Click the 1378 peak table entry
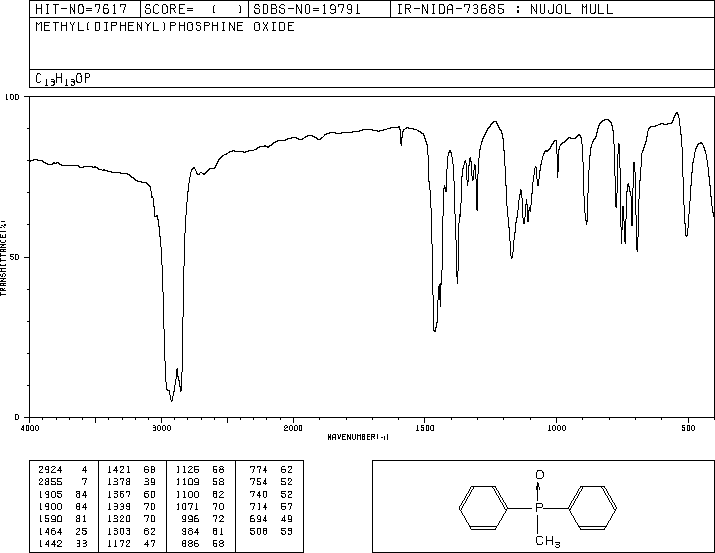Screen dimensions: 715x553 pos(119,482)
